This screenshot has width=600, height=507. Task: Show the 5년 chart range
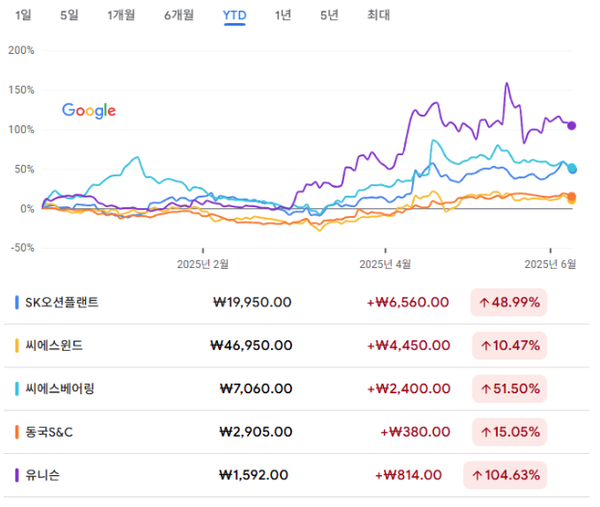point(329,15)
